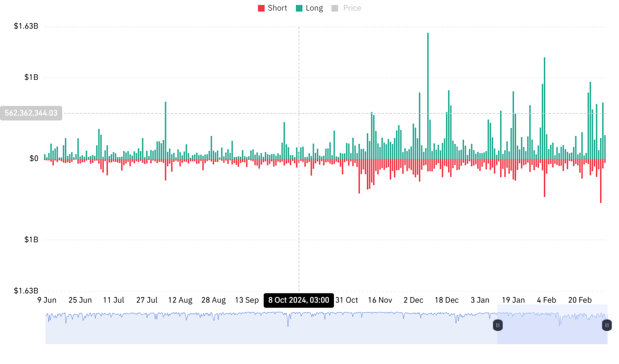Viewport: 619px width, 364px height.
Task: Click the tallest green Long bar in December
Action: pyautogui.click(x=428, y=96)
